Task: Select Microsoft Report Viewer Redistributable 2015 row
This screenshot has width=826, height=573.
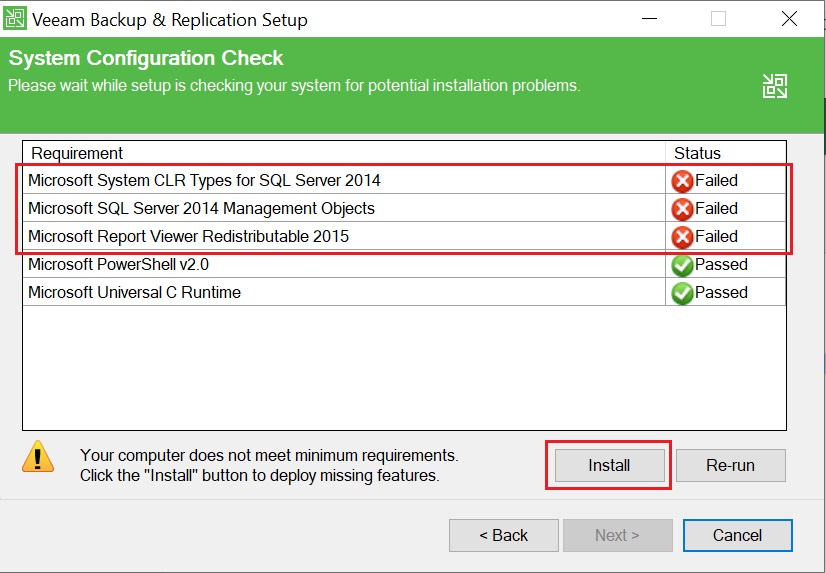Action: pos(404,236)
